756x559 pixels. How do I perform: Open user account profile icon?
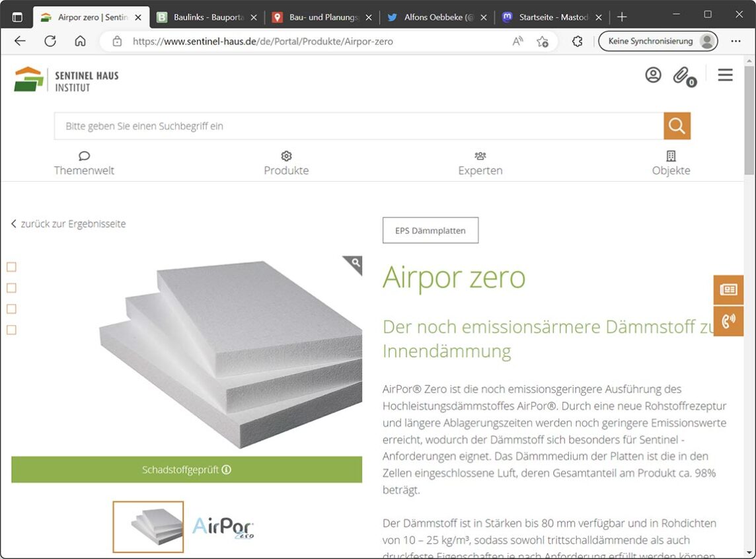coord(654,75)
